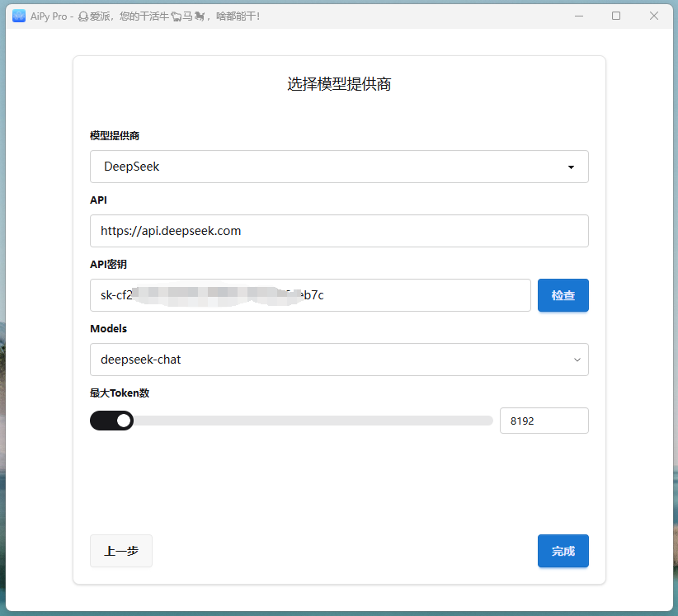The width and height of the screenshot is (678, 616).
Task: Click the Models field label
Action: pyautogui.click(x=109, y=328)
